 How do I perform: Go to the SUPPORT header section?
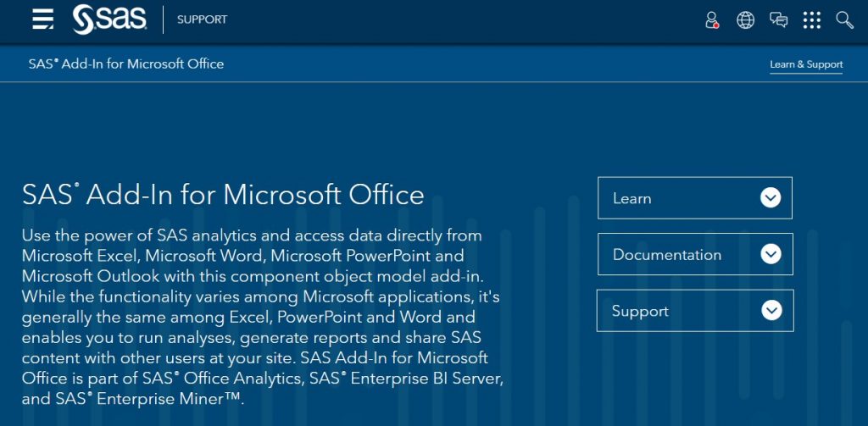(202, 20)
